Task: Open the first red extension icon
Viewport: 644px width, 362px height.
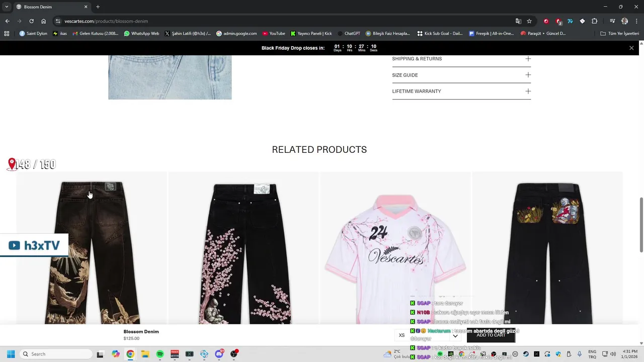Action: [x=546, y=21]
